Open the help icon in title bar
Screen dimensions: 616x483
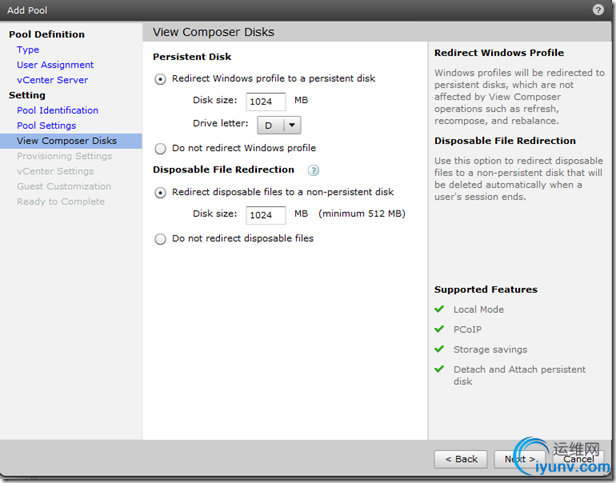pyautogui.click(x=598, y=10)
